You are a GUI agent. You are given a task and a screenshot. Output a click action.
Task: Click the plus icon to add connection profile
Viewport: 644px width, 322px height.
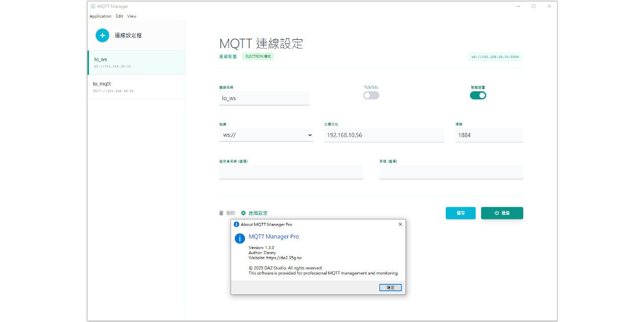[x=102, y=35]
